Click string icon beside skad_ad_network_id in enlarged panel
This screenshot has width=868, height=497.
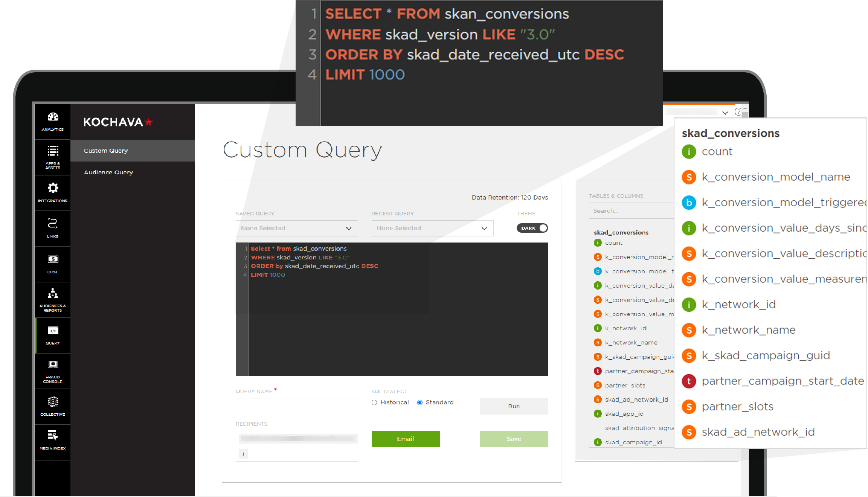click(x=689, y=432)
